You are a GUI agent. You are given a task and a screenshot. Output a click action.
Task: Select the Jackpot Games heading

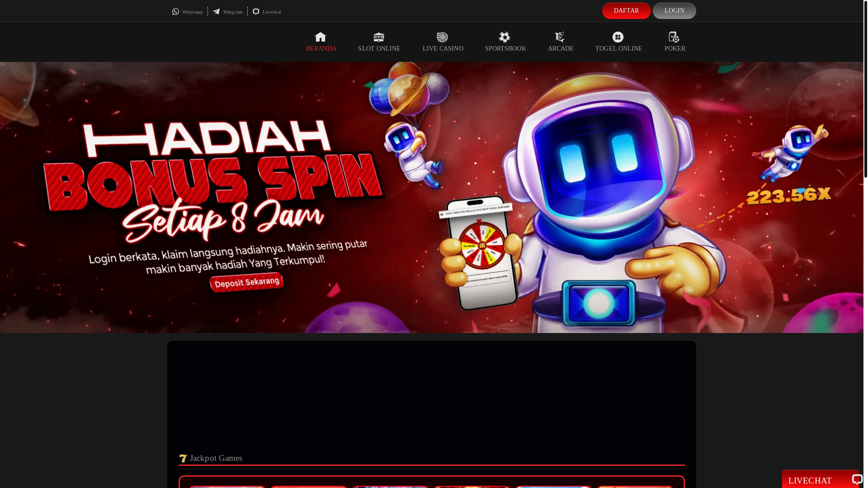pos(216,458)
